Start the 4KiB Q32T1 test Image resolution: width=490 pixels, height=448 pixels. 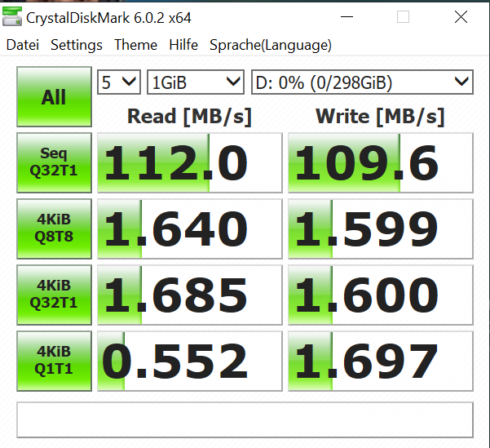pos(54,295)
